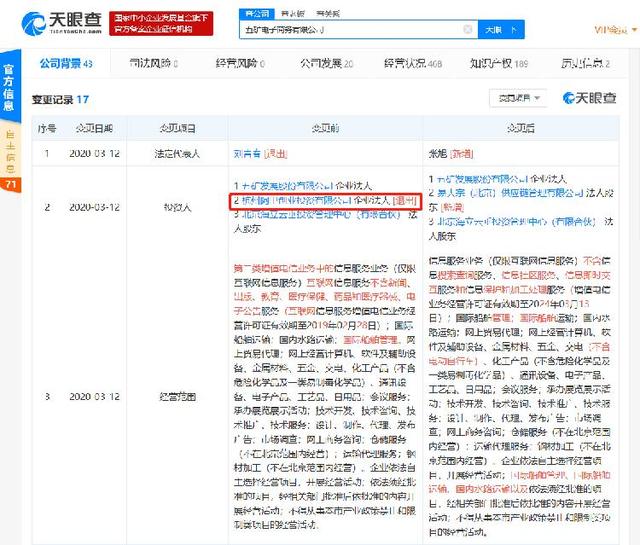The width and height of the screenshot is (640, 545).
Task: Click the 序号 column header
Action: [47, 129]
